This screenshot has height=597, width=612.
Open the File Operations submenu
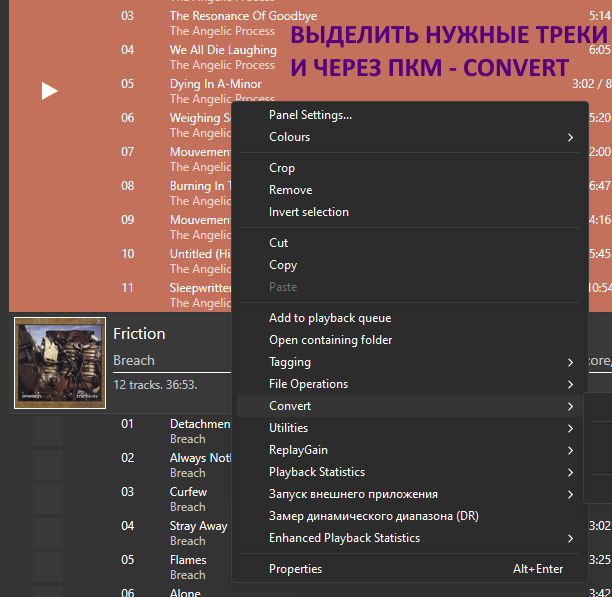(308, 384)
